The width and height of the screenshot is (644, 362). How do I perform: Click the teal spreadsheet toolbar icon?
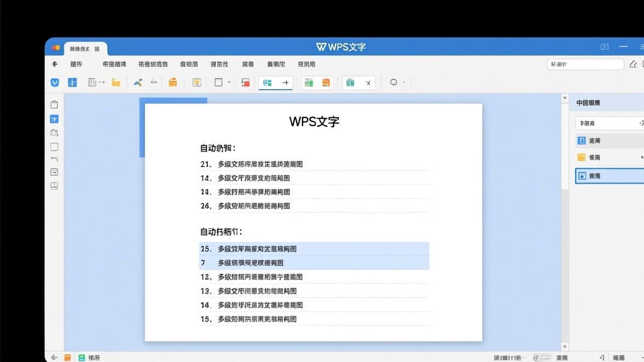tap(350, 83)
